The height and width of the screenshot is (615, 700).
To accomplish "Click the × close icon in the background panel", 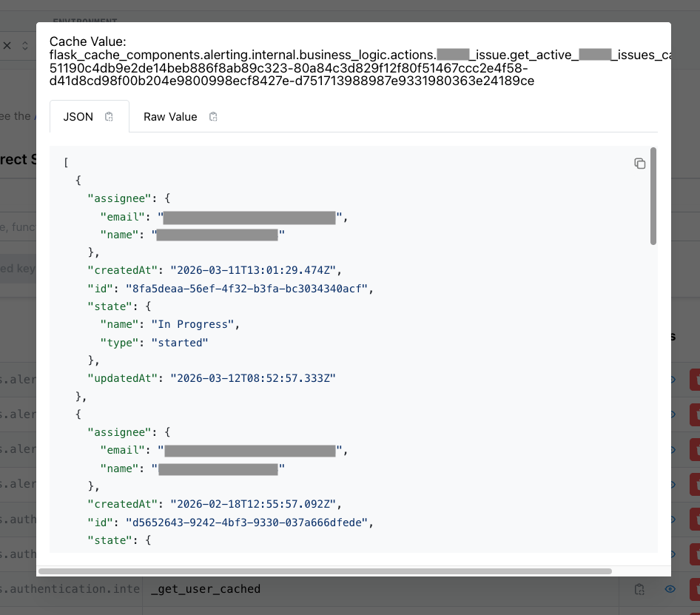I will pyautogui.click(x=7, y=45).
